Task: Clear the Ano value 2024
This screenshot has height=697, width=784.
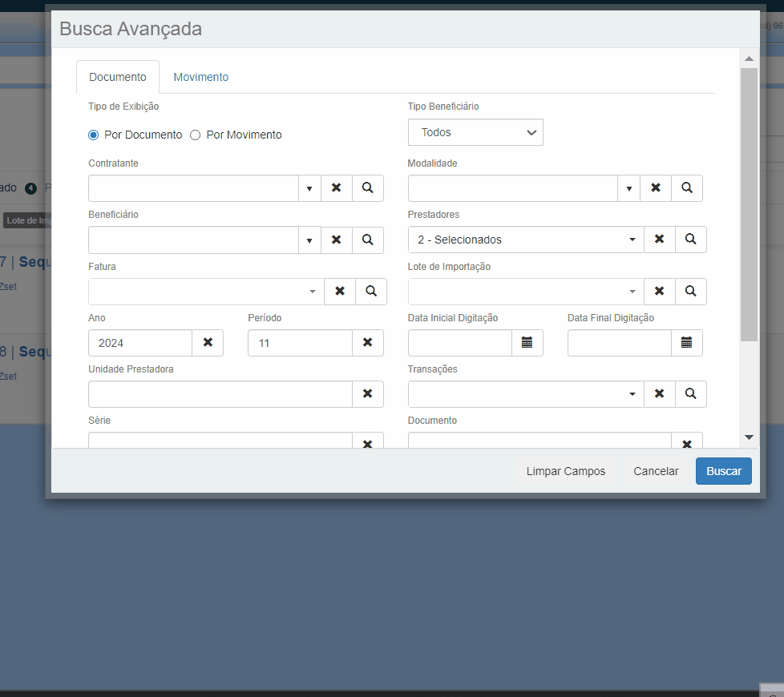Action: [x=208, y=343]
